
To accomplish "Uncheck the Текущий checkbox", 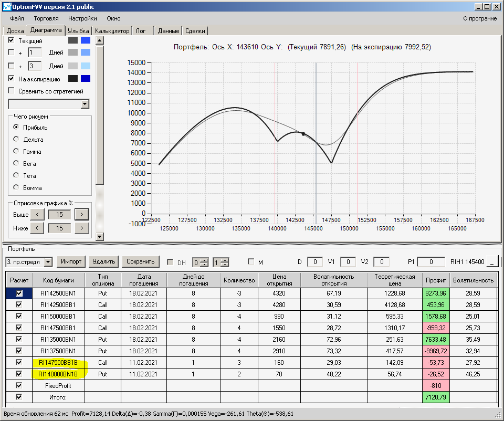I will (x=12, y=40).
